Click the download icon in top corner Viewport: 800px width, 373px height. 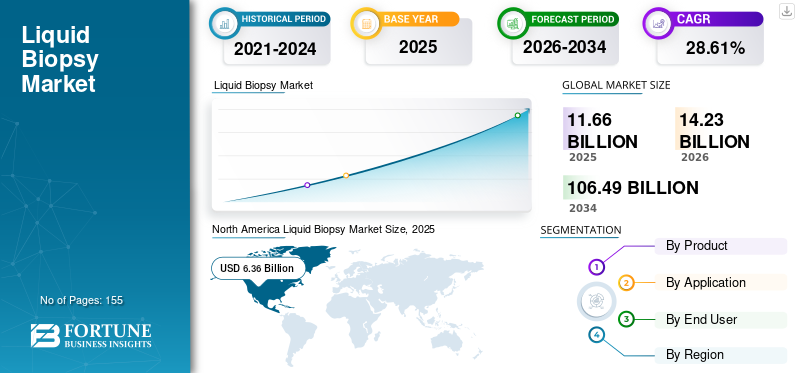click(786, 11)
